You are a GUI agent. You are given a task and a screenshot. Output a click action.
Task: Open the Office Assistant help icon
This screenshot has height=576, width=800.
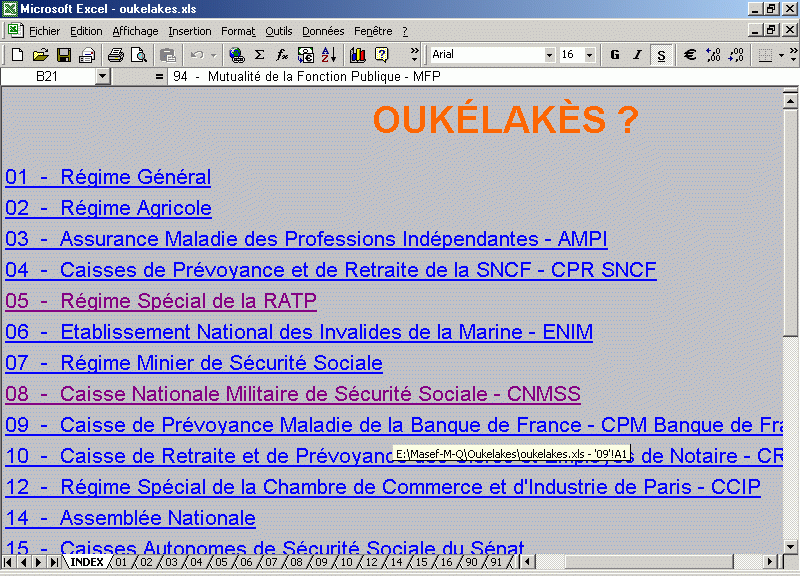click(x=381, y=55)
